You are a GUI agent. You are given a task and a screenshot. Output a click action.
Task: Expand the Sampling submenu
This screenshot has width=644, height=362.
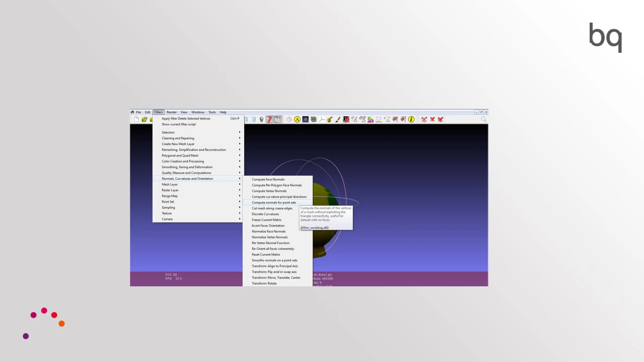pyautogui.click(x=168, y=207)
